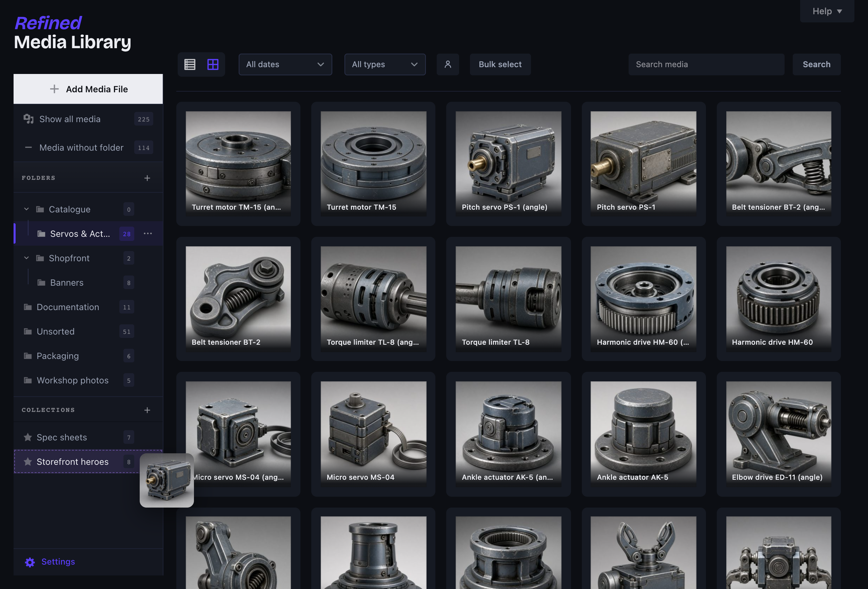The width and height of the screenshot is (868, 589).
Task: Open the All types dropdown
Action: (385, 64)
